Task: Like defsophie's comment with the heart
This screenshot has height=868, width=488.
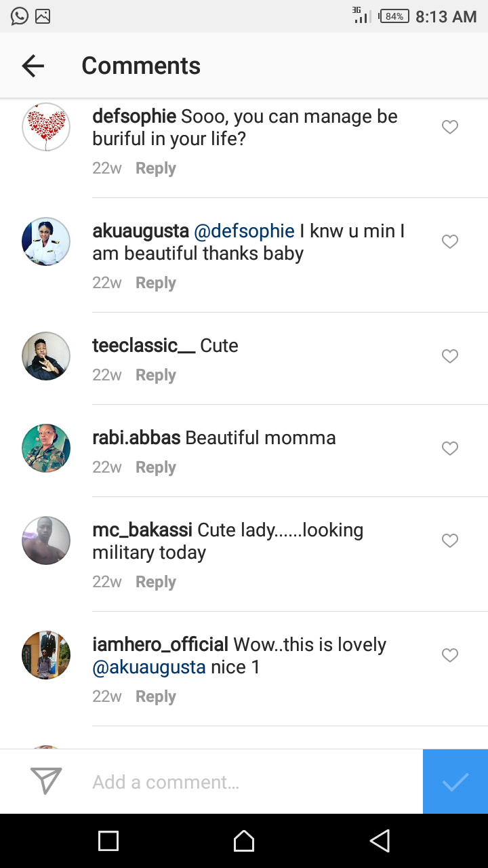Action: point(450,127)
